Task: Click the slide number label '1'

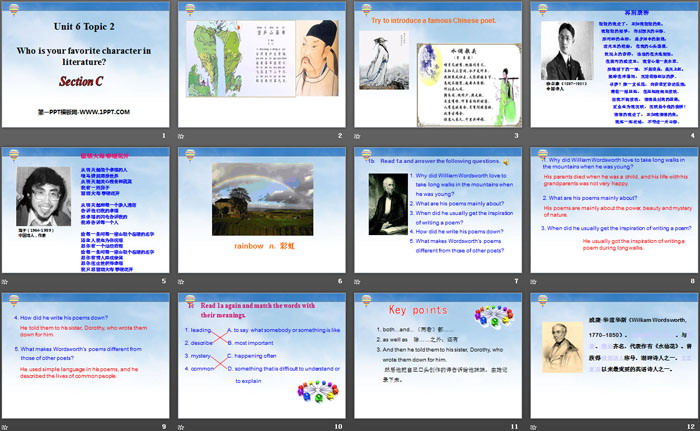Action: pos(164,135)
